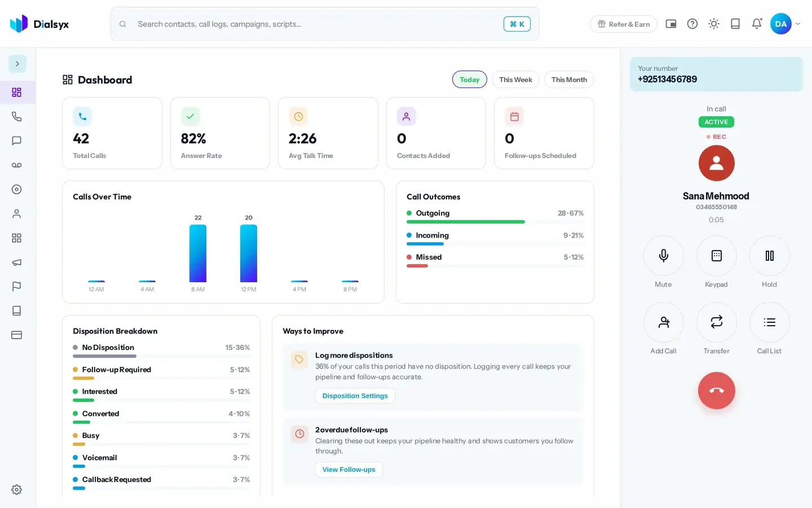This screenshot has width=812, height=508.
Task: Toggle light/dark theme sun icon
Action: pos(714,24)
